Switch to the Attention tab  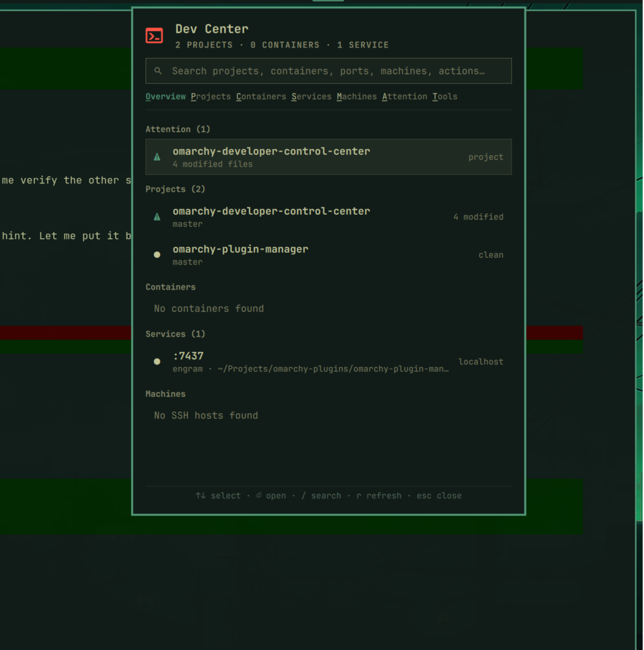[404, 96]
